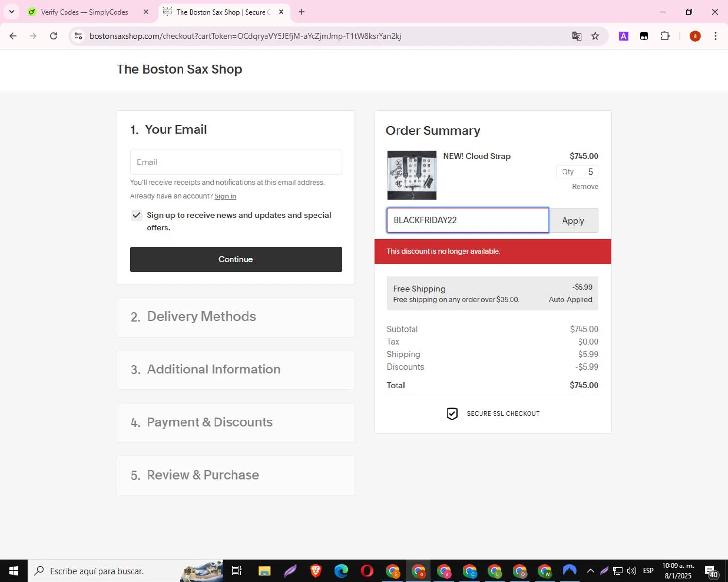
Task: Click the 'Free Shipping' auto-applied discount row
Action: point(492,293)
